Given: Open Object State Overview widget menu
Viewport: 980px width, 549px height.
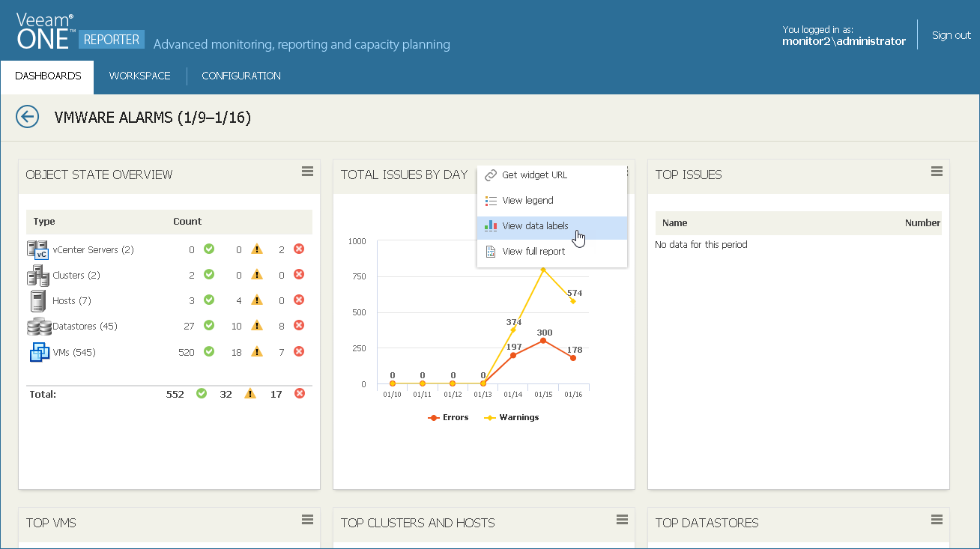Looking at the screenshot, I should [307, 172].
